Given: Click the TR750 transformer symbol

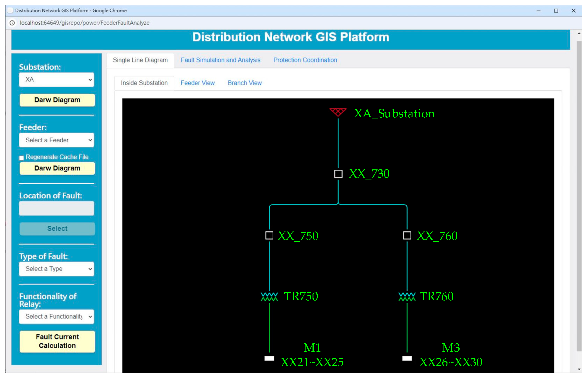Looking at the screenshot, I should [x=269, y=297].
